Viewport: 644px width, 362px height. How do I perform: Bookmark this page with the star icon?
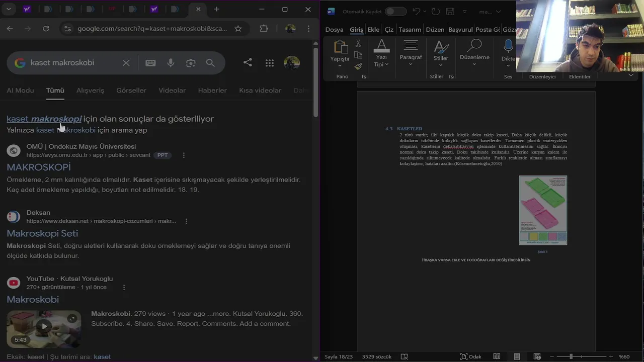[238, 29]
